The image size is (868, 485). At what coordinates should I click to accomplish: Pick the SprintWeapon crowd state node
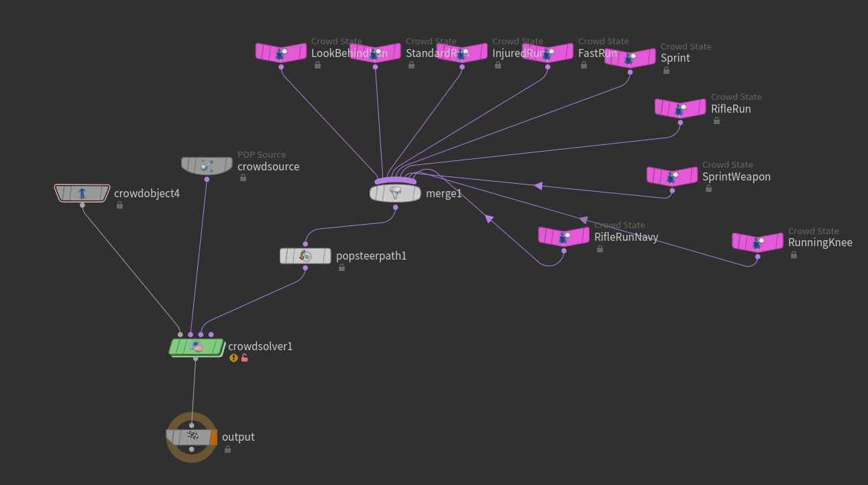(x=671, y=176)
